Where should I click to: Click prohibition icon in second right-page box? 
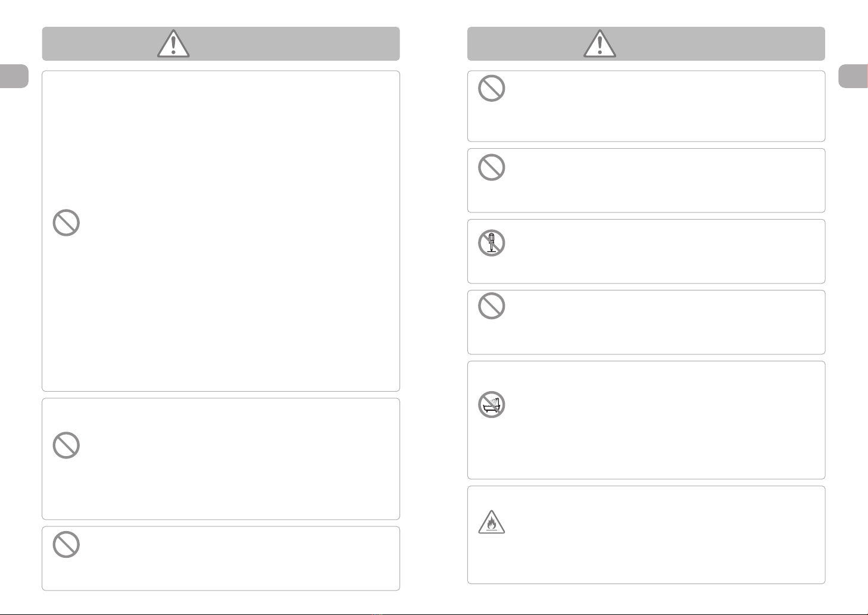(x=491, y=167)
